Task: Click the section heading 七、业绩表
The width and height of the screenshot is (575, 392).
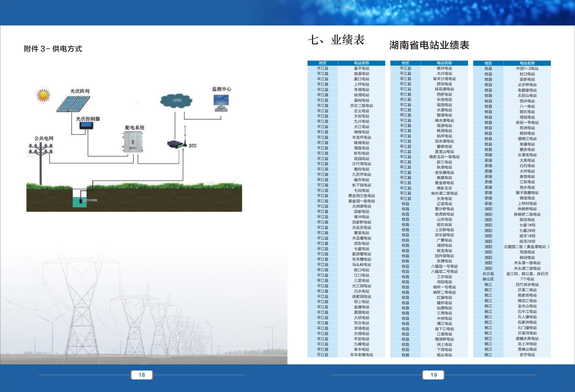Action: pyautogui.click(x=336, y=40)
